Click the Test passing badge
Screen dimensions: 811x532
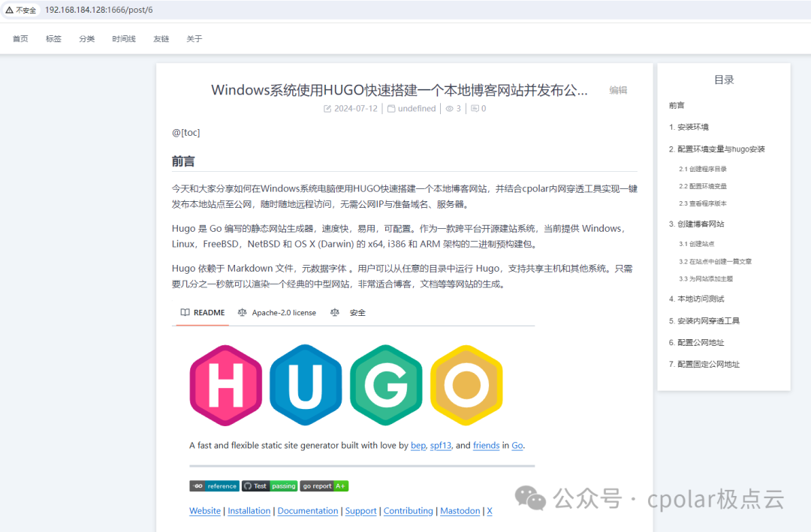pyautogui.click(x=270, y=486)
